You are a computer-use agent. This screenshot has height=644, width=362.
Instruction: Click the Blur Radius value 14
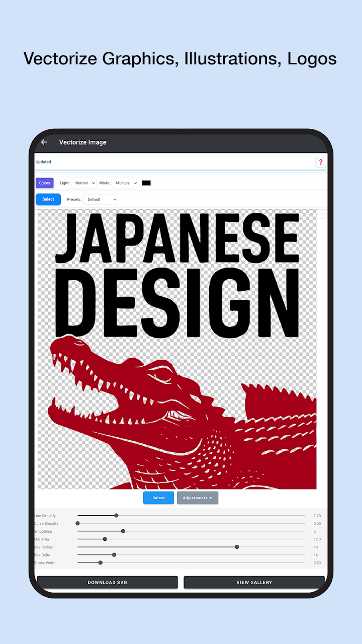pos(316,547)
